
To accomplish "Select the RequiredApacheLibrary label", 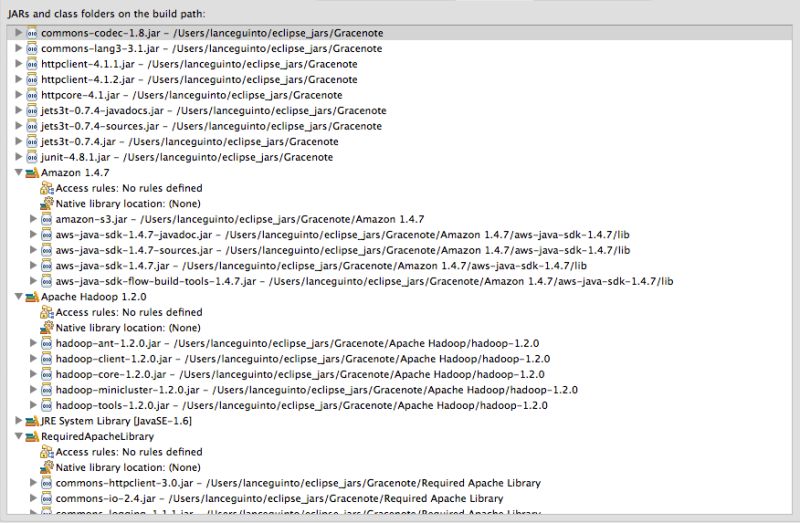I will click(97, 436).
